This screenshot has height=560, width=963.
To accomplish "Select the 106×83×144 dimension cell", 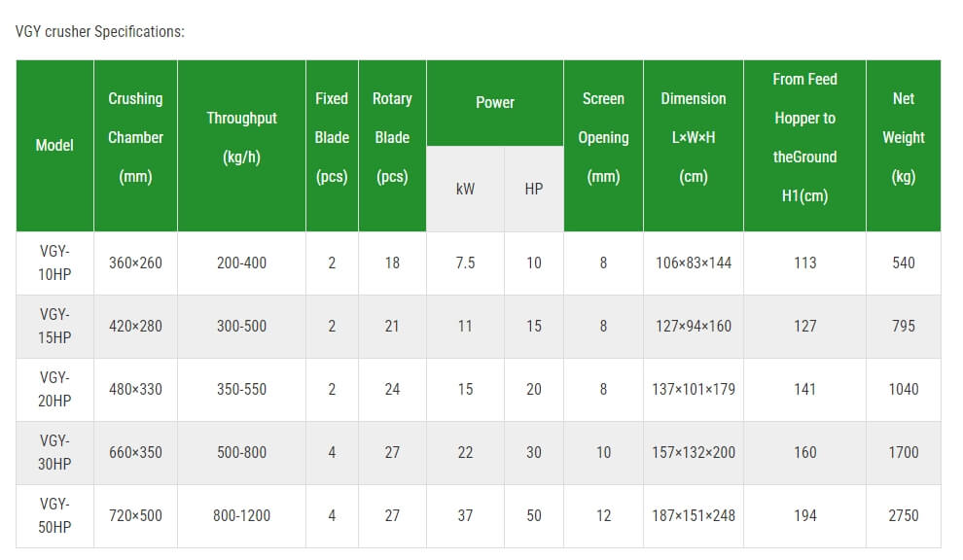I will (x=694, y=262).
